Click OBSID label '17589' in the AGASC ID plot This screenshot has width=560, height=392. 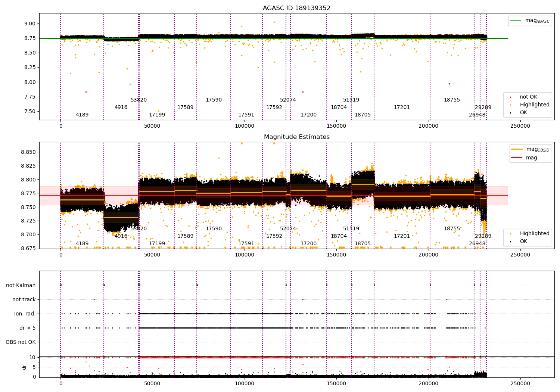pyautogui.click(x=185, y=108)
